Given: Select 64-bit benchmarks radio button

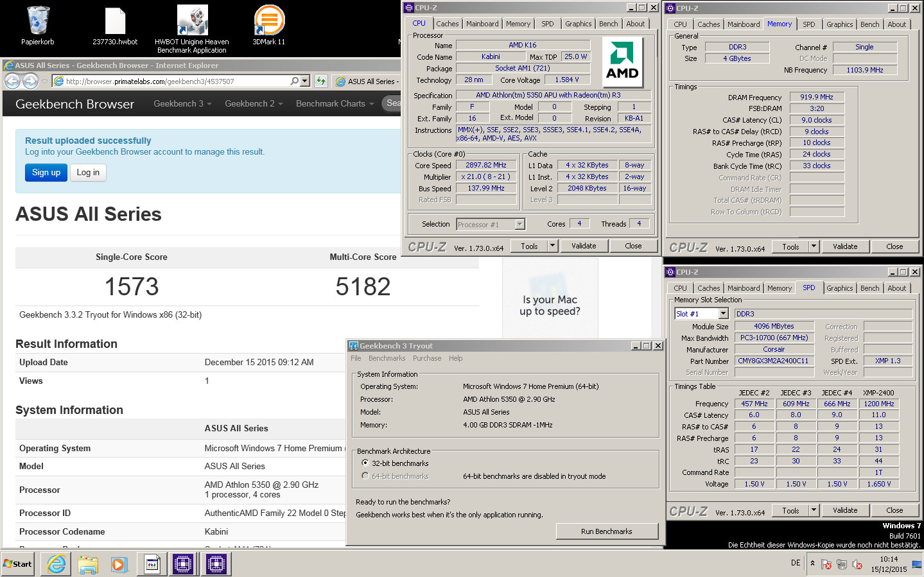Looking at the screenshot, I should click(365, 476).
